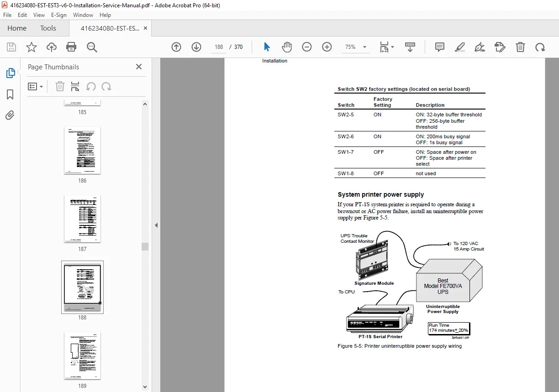Screen dimensions: 559x392
Task: Open the Bookmarks sidebar panel
Action: tap(10, 94)
